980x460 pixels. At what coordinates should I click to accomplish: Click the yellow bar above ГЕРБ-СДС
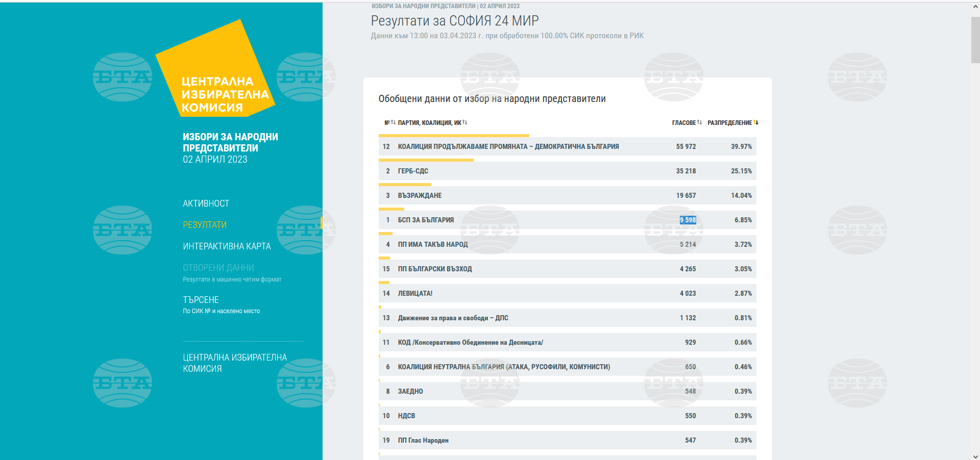pyautogui.click(x=426, y=160)
